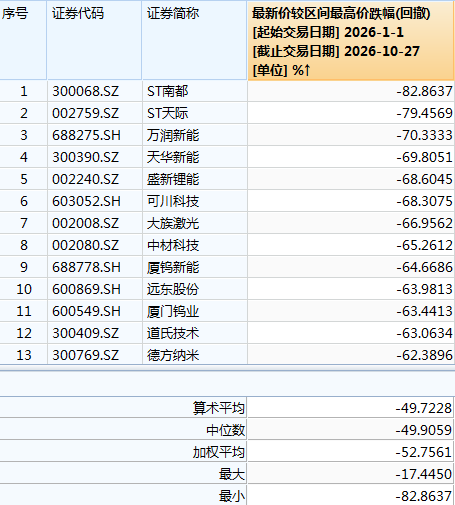Viewport: 455px width, 505px height.
Task: Select weighted average value -52.7561
Action: point(424,452)
